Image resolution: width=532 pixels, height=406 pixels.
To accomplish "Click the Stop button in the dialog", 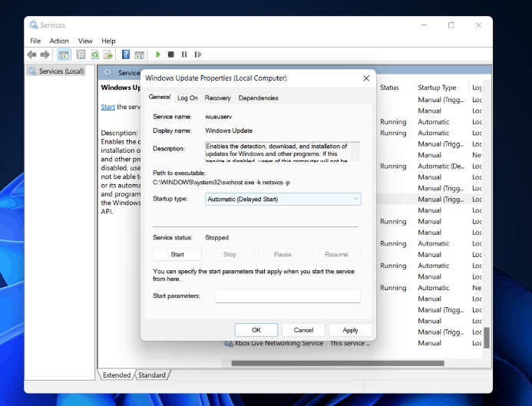I will coord(230,254).
